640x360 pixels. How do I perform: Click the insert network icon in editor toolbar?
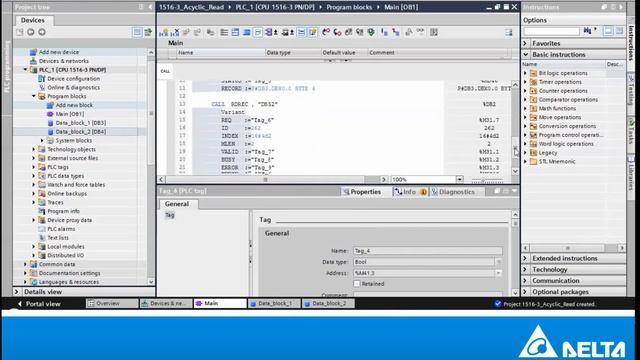pyautogui.click(x=164, y=32)
